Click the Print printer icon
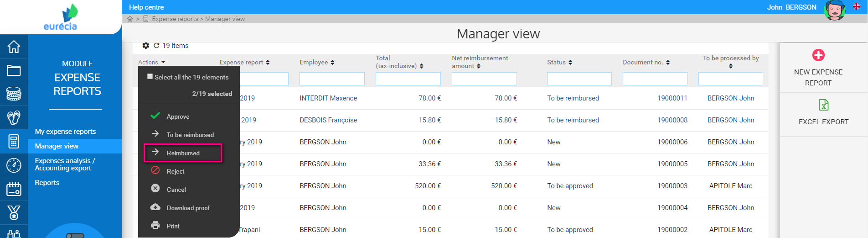Image resolution: width=868 pixels, height=238 pixels. pos(155,225)
